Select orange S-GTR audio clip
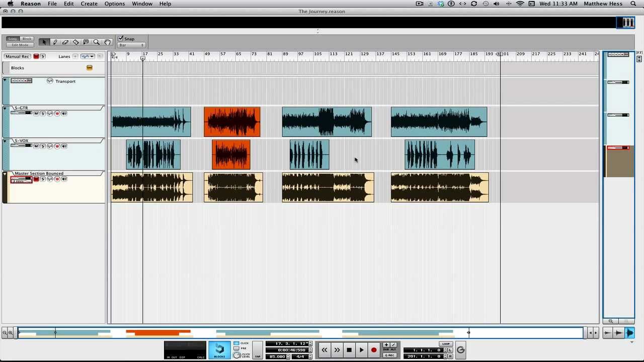The width and height of the screenshot is (644, 362). coord(232,122)
